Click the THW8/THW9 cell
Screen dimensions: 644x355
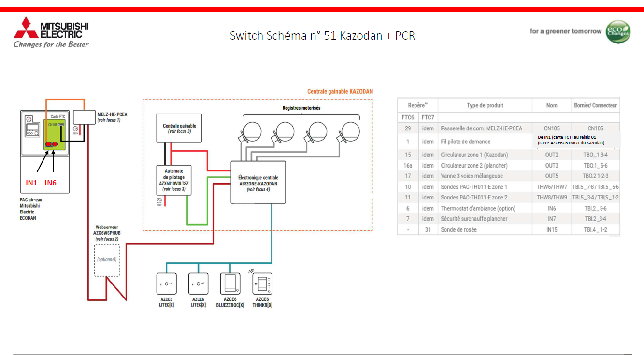pyautogui.click(x=552, y=198)
